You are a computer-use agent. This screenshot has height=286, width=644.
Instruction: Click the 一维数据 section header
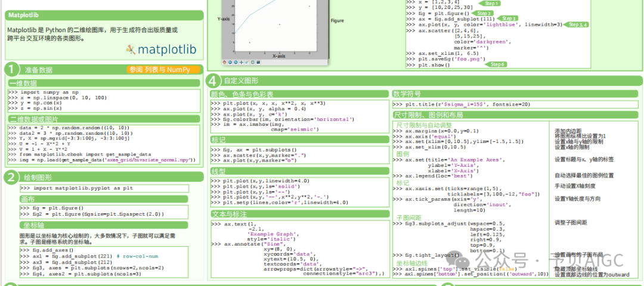[23, 83]
